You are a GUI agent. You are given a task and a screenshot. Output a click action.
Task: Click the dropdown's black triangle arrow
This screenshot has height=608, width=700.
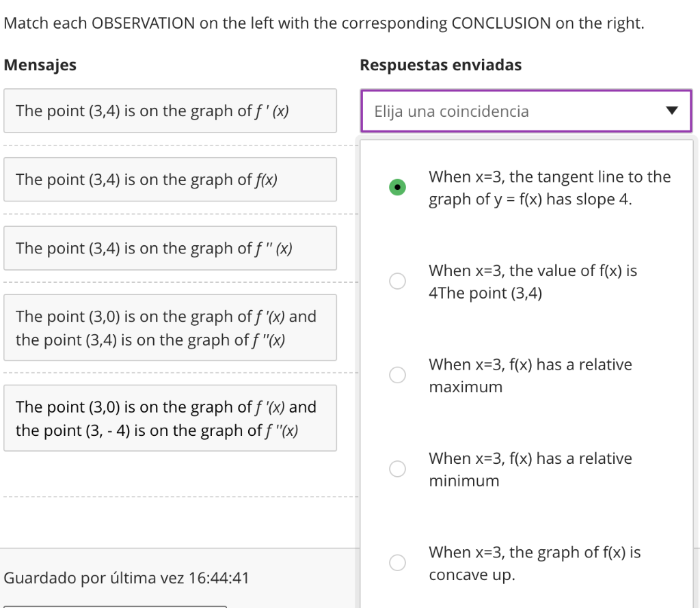(x=673, y=111)
